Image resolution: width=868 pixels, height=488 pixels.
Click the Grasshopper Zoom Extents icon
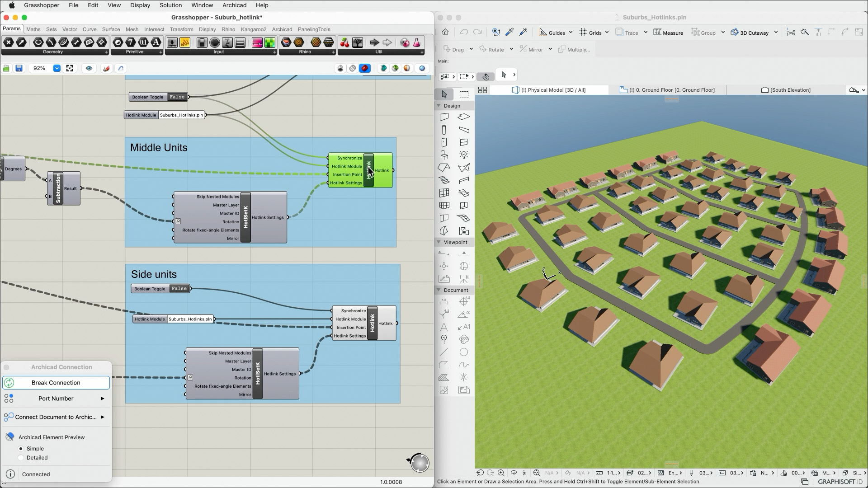[70, 68]
